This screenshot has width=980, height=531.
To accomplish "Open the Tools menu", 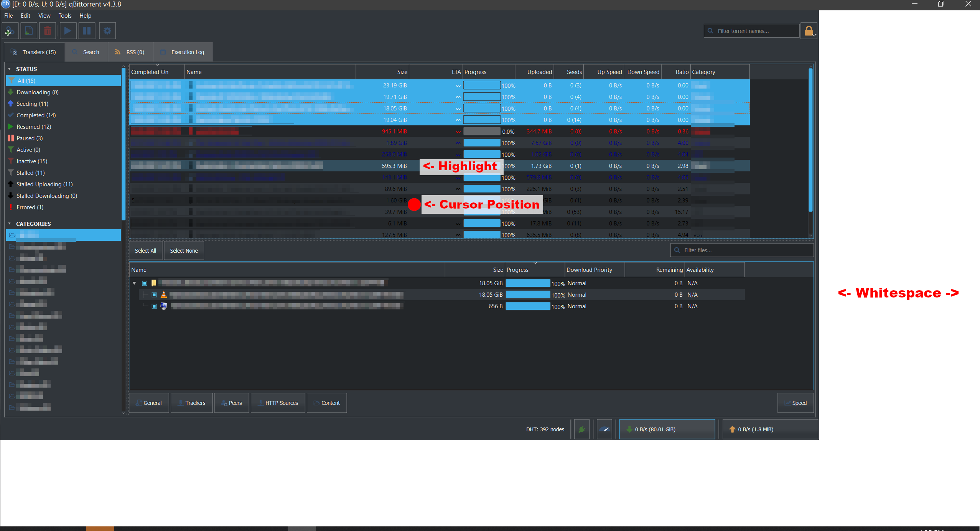I will click(64, 16).
